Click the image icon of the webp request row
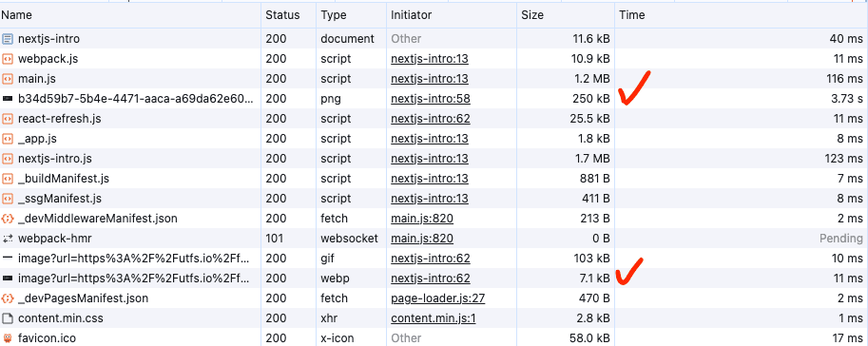This screenshot has width=868, height=346. coord(8,279)
